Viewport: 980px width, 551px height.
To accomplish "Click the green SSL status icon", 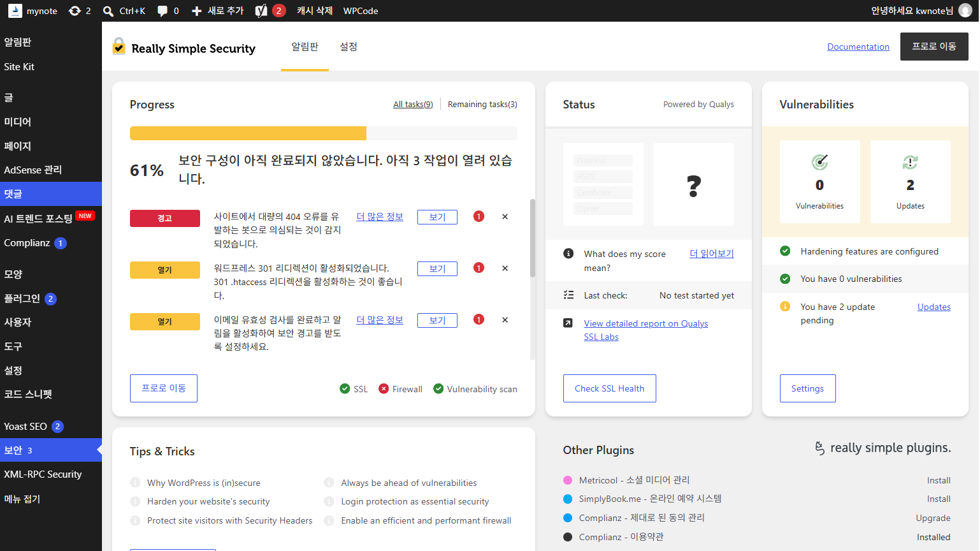I will 345,389.
